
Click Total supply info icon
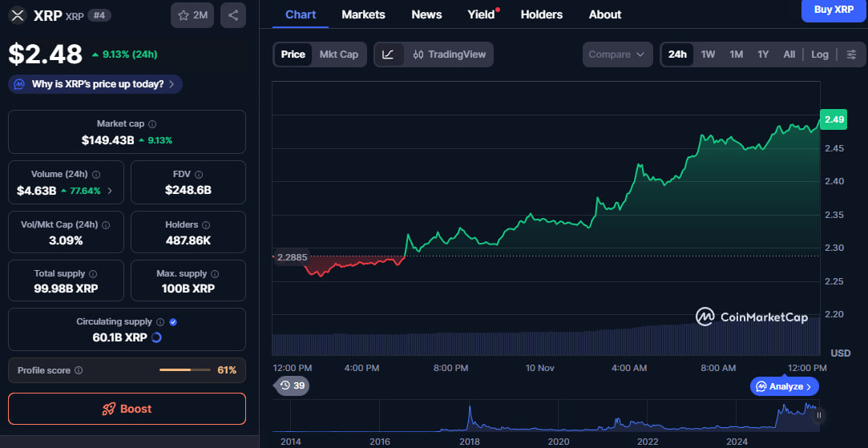coord(93,273)
